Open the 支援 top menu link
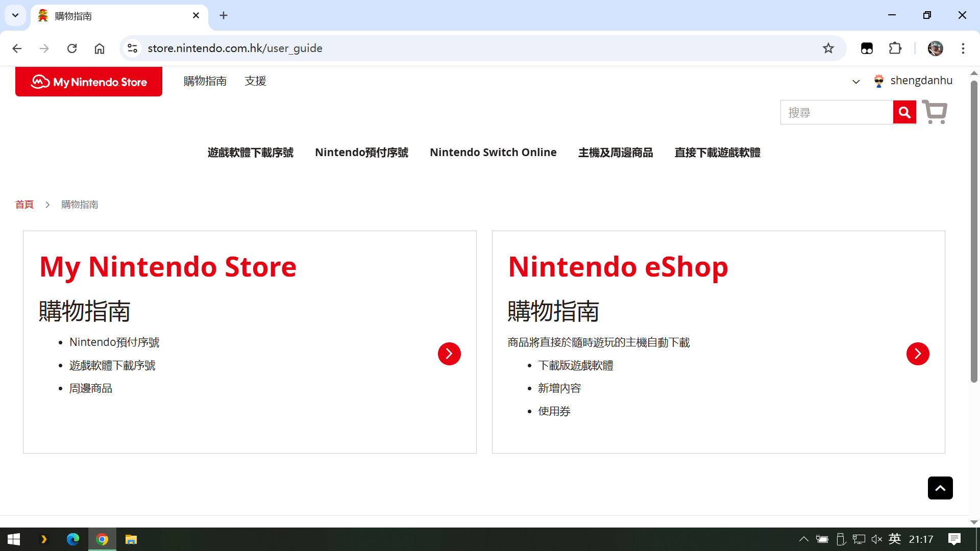The image size is (980, 551). pyautogui.click(x=255, y=81)
